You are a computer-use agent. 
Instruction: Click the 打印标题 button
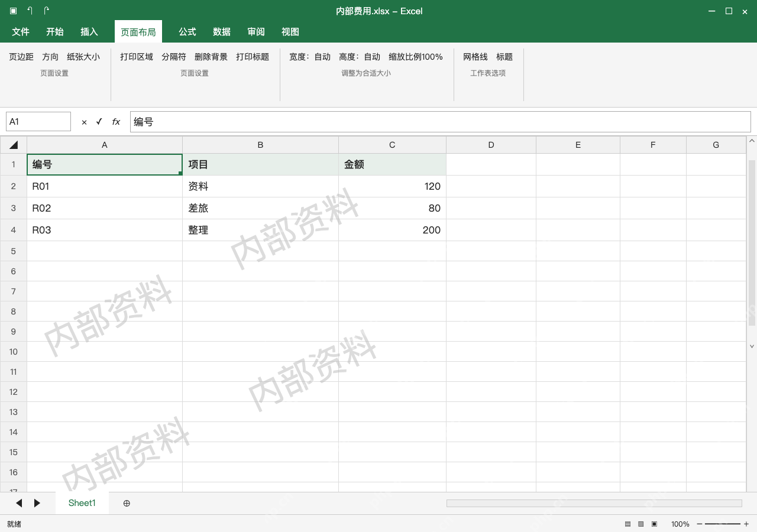pos(253,57)
